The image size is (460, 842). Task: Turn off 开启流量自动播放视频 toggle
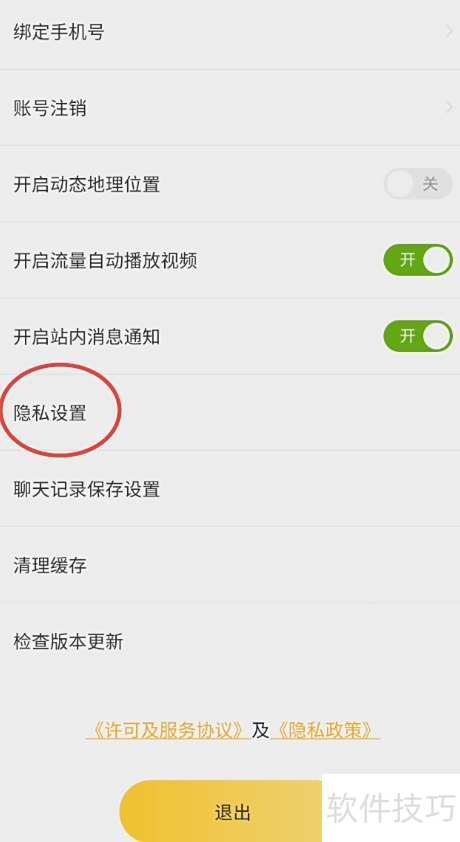(x=418, y=260)
